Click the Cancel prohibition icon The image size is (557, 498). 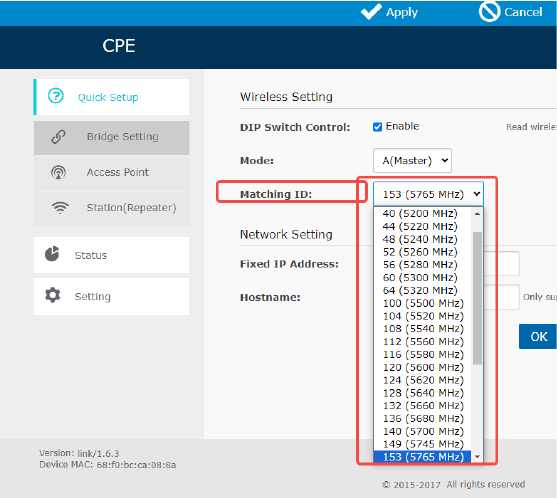[x=490, y=12]
